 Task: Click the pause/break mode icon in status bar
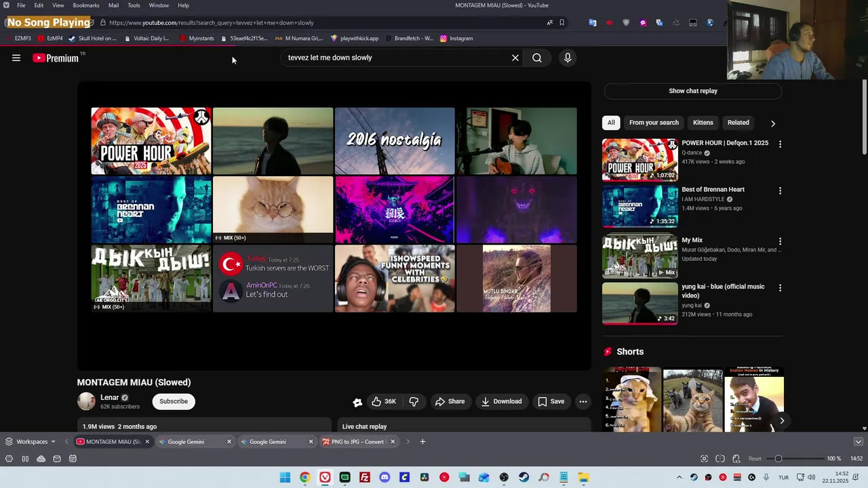tap(25, 459)
